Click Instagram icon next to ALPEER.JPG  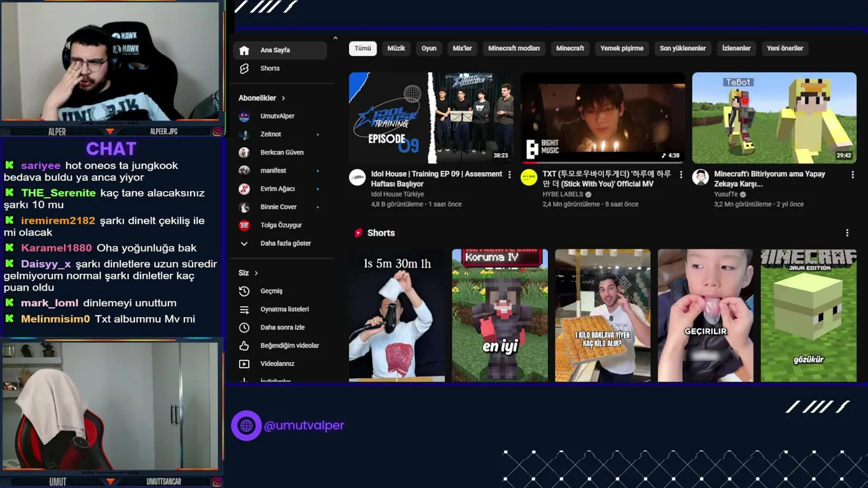pos(217,131)
